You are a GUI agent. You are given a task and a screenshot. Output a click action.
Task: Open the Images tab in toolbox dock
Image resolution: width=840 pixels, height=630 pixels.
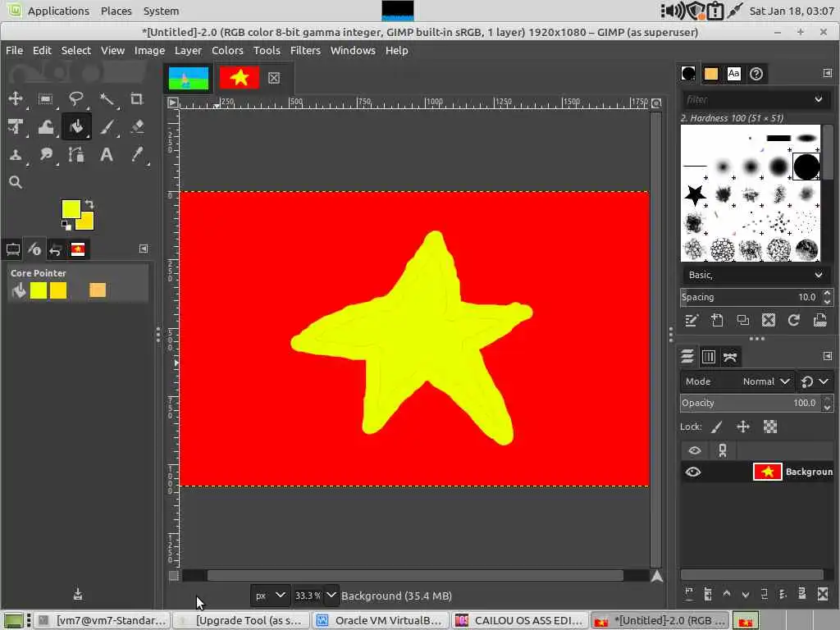[78, 249]
